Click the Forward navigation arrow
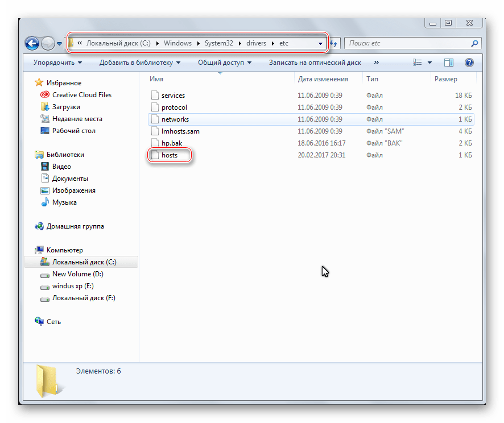504x423 pixels. [x=48, y=43]
